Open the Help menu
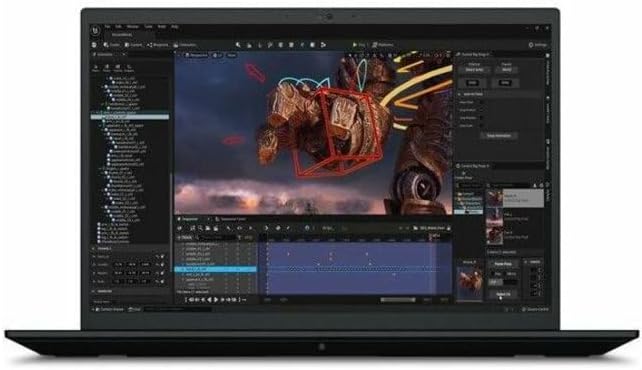The height and width of the screenshot is (370, 642). [x=175, y=27]
